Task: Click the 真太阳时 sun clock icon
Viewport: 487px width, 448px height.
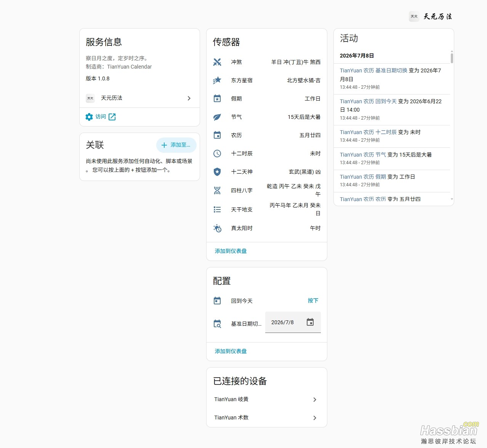Action: point(217,228)
